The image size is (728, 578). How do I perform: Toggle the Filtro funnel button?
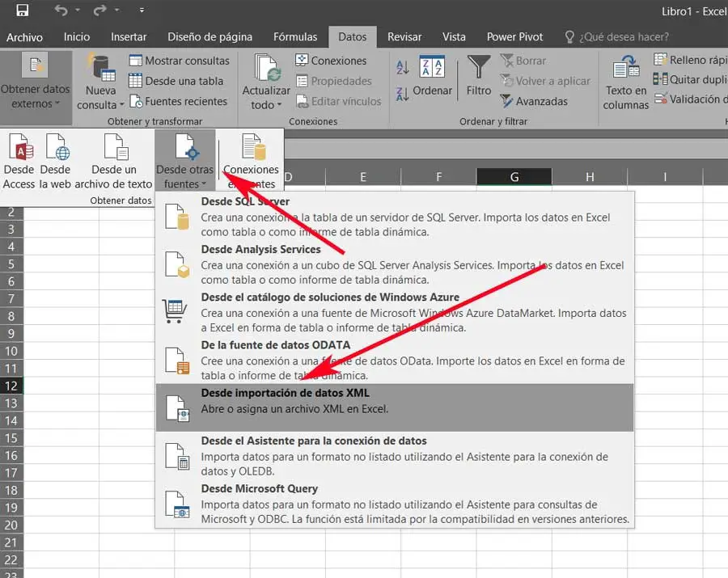point(479,77)
